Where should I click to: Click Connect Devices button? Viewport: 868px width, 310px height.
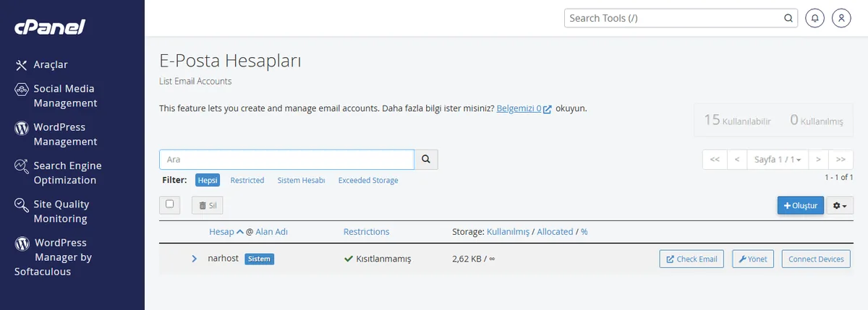(816, 259)
